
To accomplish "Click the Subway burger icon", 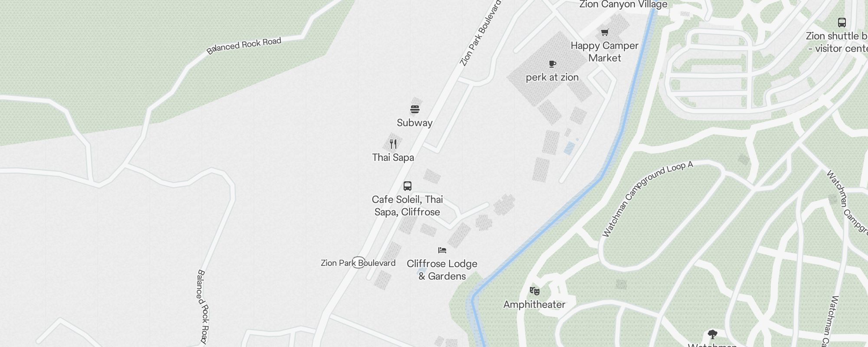I will coord(415,109).
